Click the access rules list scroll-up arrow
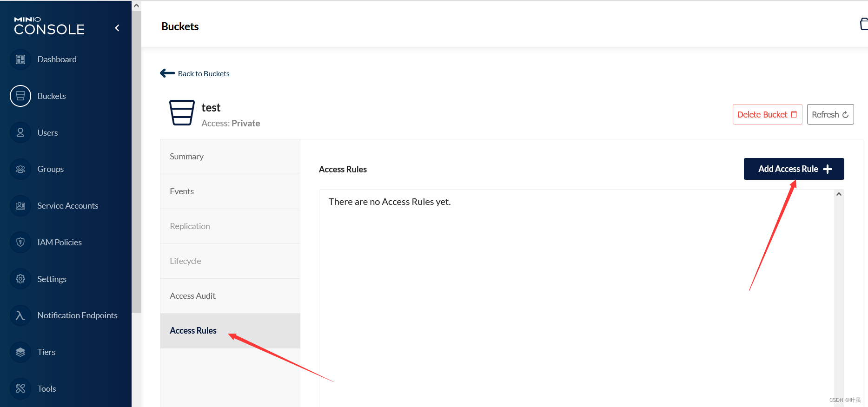 click(x=839, y=194)
